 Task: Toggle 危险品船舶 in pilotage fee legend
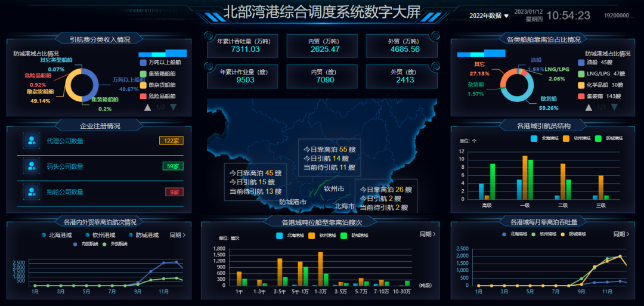[x=158, y=97]
